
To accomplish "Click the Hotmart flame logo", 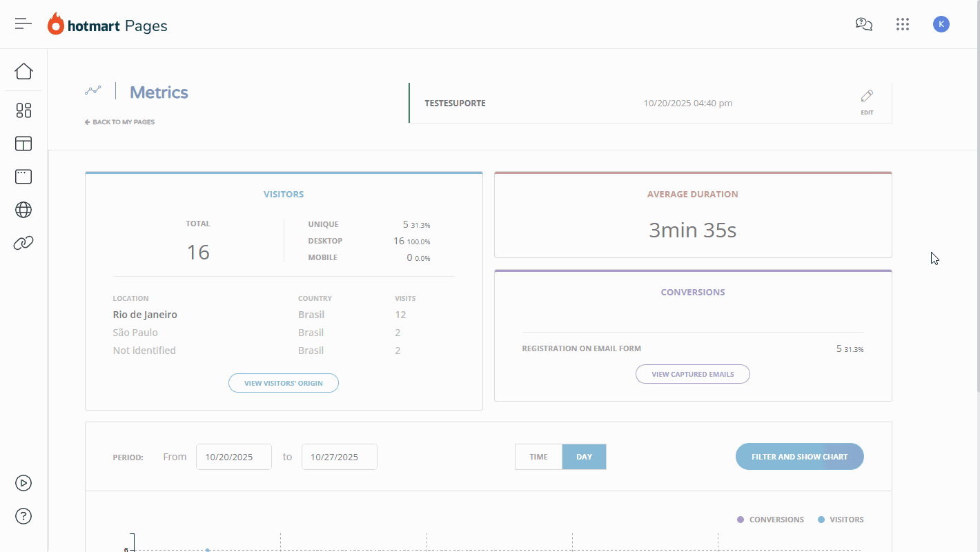I will click(56, 25).
